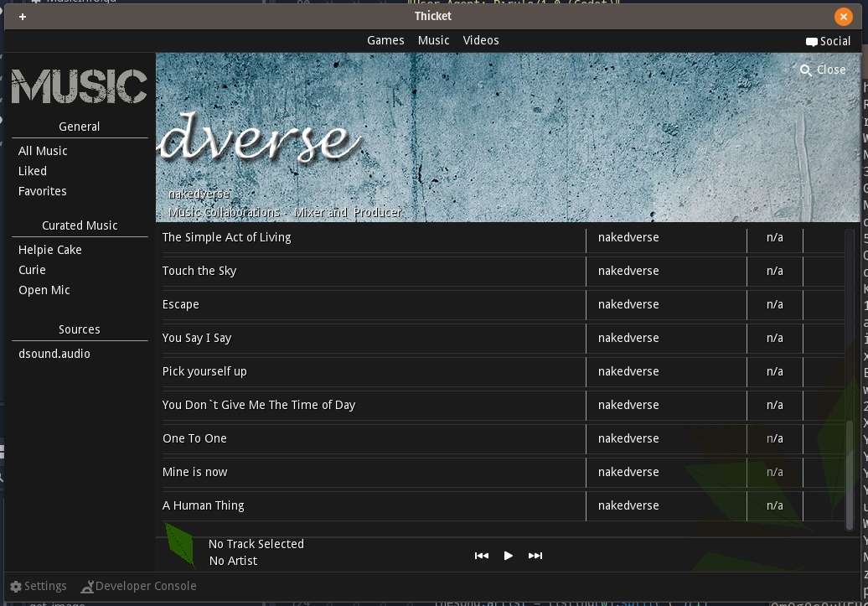The width and height of the screenshot is (868, 606).
Task: Open the Music tab
Action: point(433,40)
